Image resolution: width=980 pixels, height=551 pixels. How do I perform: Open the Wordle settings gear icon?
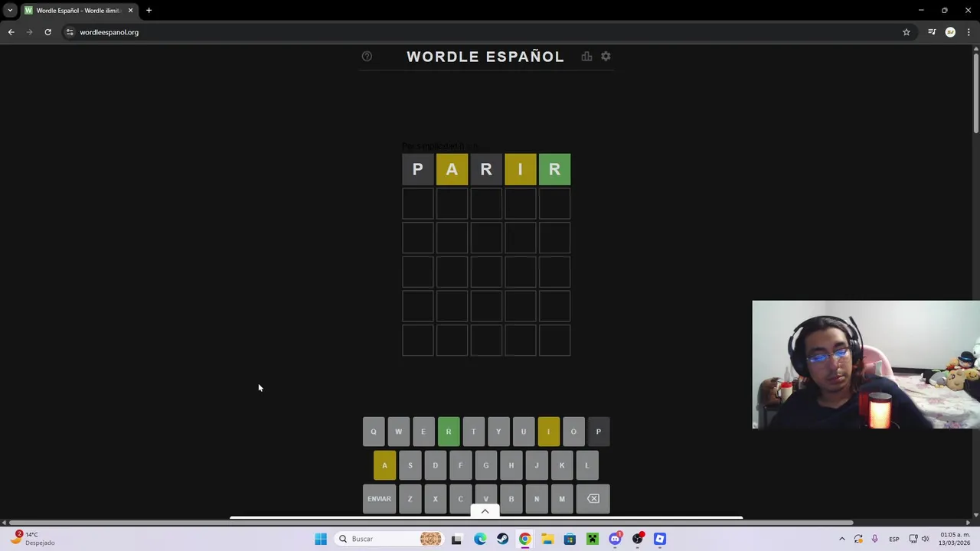click(x=606, y=56)
